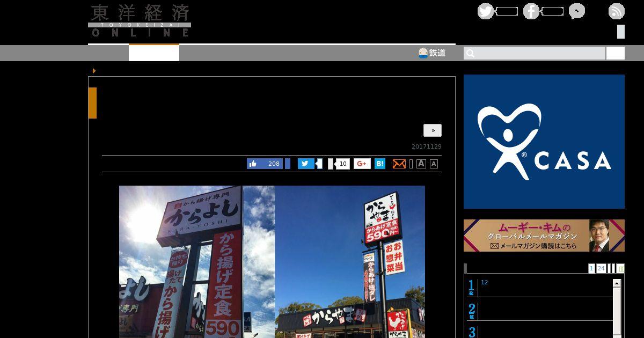This screenshot has width=644, height=338.
Task: Click the orange breadcrumb arrow
Action: 94,71
